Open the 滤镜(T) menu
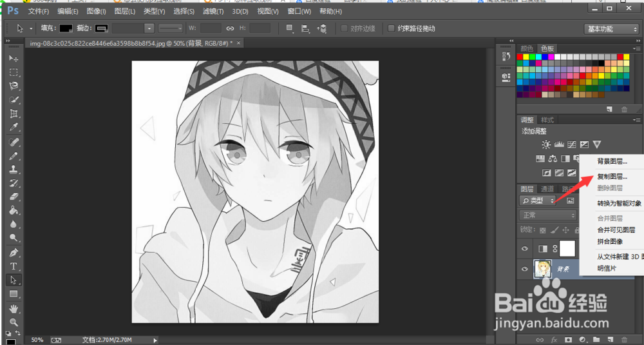This screenshot has width=644, height=345. tap(213, 11)
